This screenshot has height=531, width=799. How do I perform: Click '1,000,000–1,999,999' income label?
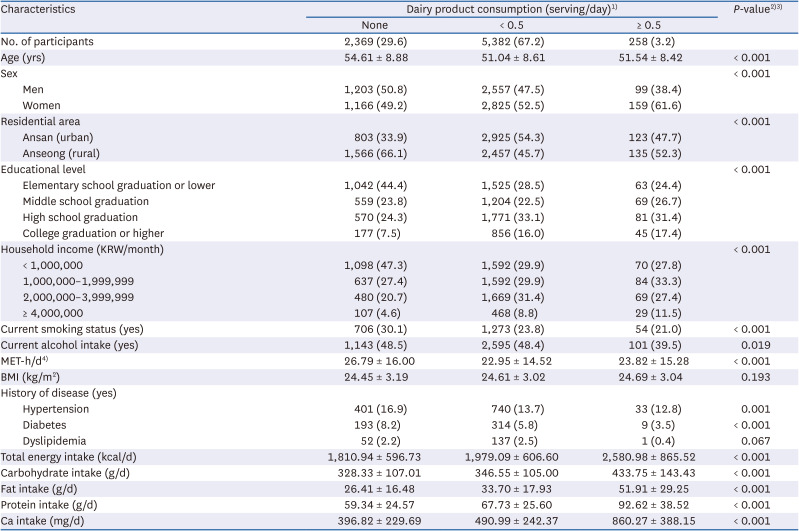[x=78, y=281]
